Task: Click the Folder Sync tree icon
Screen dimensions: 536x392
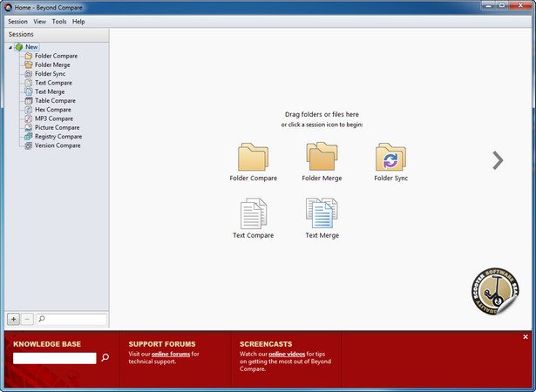Action: (29, 73)
